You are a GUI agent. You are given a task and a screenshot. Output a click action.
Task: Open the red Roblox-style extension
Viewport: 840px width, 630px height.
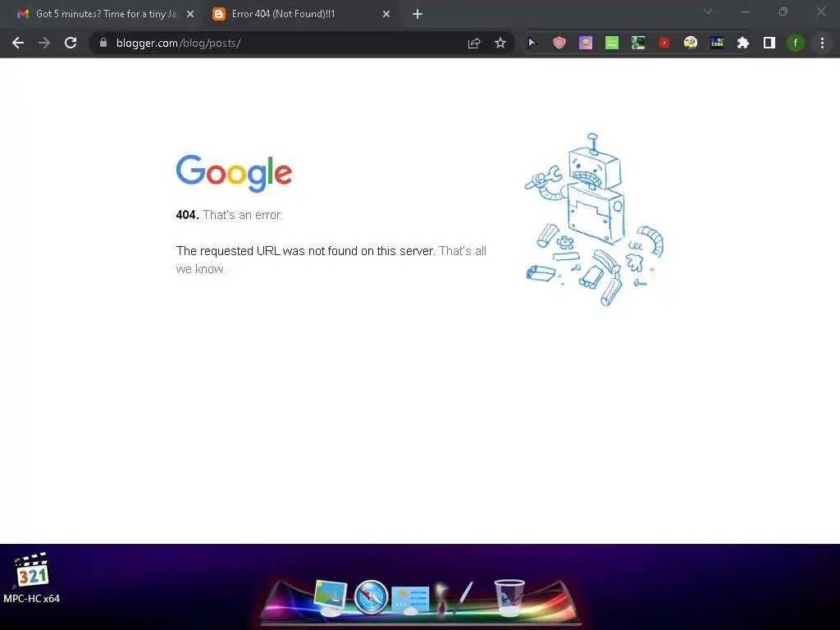click(664, 43)
